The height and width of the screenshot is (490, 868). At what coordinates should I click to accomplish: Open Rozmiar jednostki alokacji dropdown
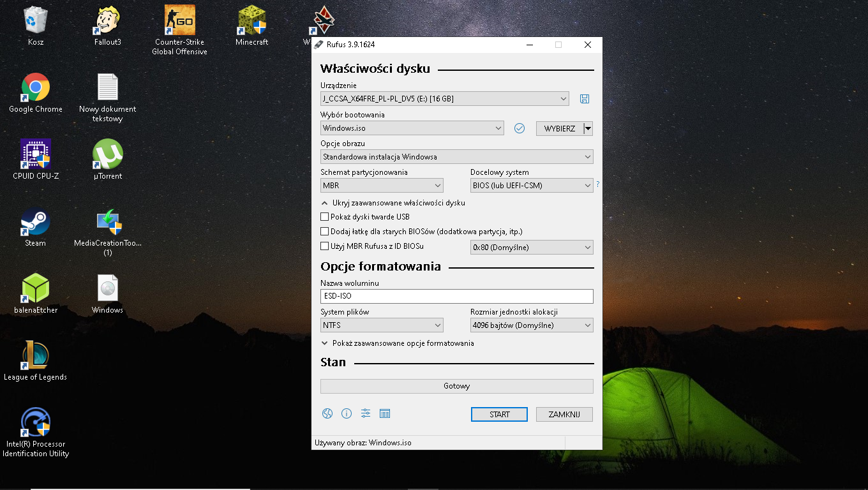532,325
